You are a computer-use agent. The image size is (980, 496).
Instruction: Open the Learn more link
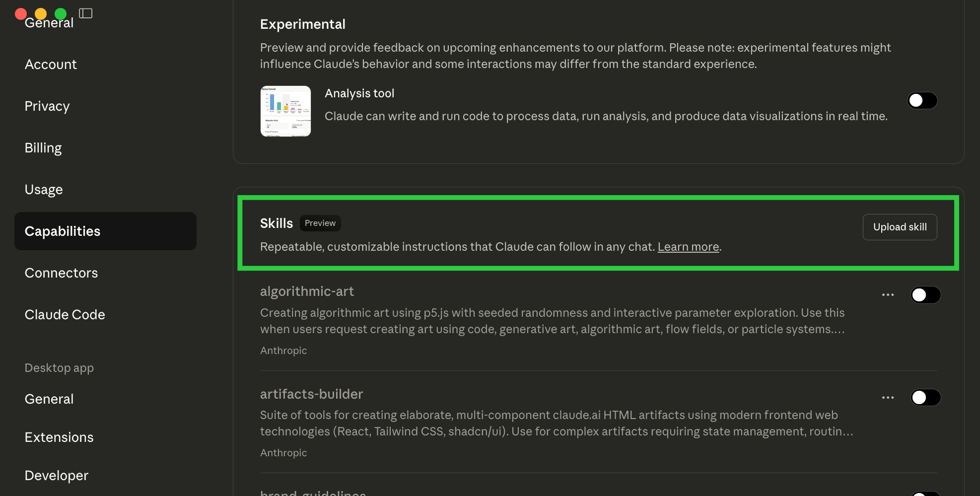tap(688, 247)
